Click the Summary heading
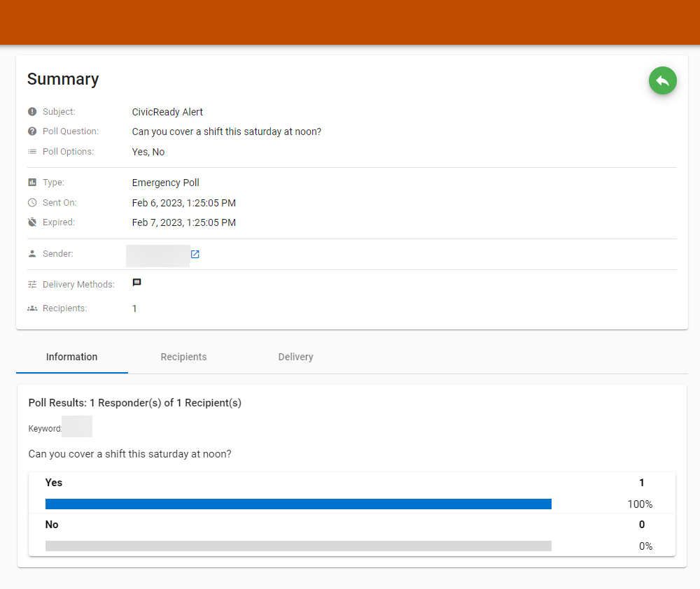700x589 pixels. 63,79
